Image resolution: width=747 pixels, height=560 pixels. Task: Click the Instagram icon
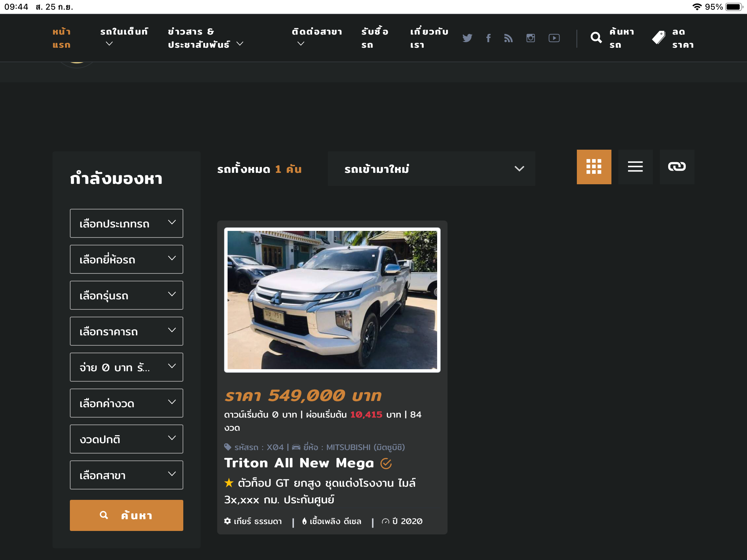(531, 38)
